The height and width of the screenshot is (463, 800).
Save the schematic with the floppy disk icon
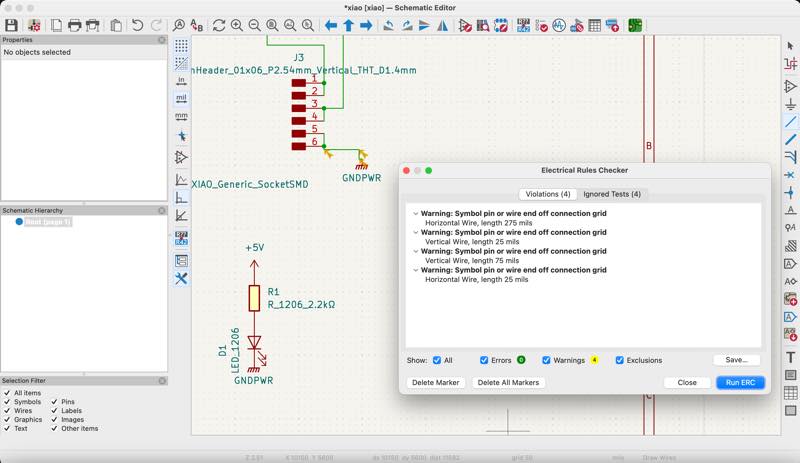point(11,25)
